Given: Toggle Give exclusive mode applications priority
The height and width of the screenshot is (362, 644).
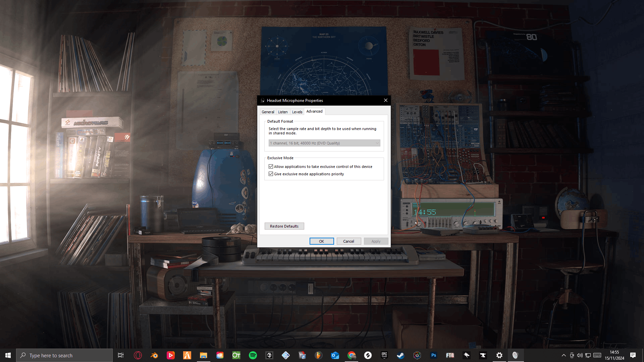Looking at the screenshot, I should click(x=271, y=174).
